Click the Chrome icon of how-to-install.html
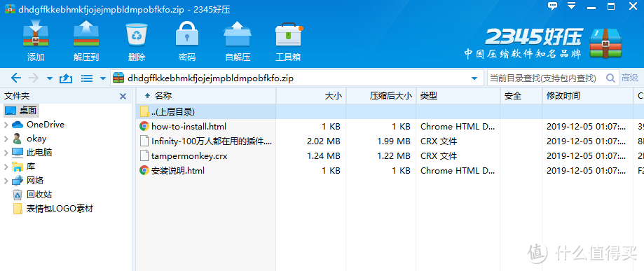 pyautogui.click(x=144, y=127)
